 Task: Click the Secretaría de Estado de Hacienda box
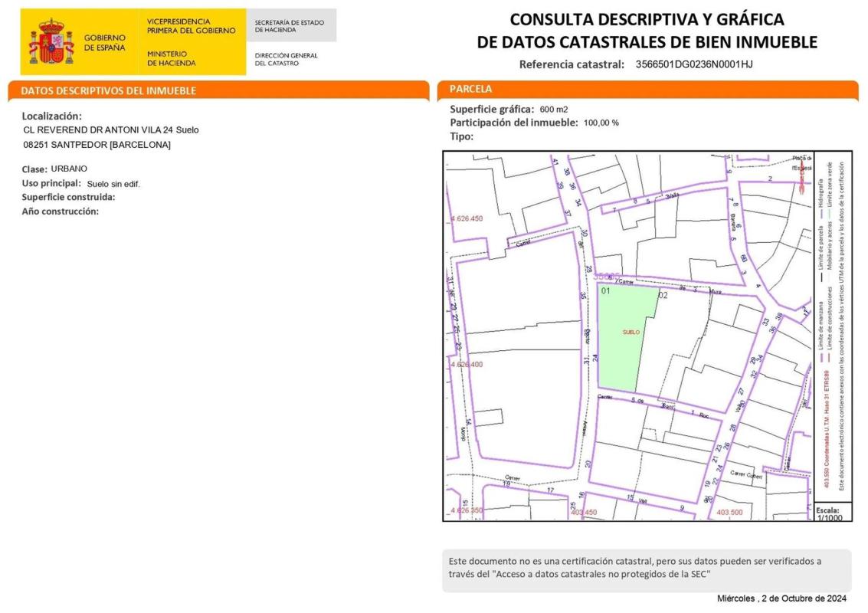[290, 26]
